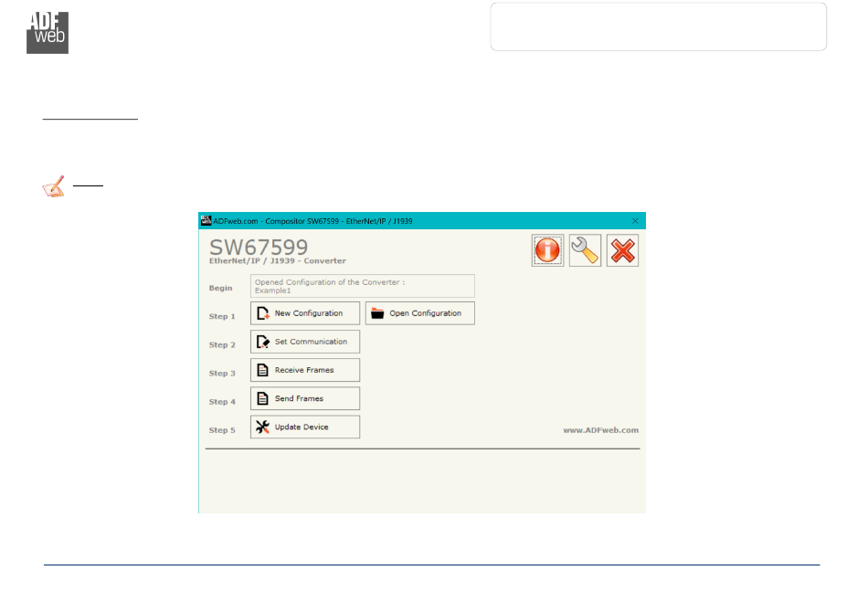This screenshot has width=868, height=602.
Task: Select the ADFweb logo in the page header
Action: 48,33
